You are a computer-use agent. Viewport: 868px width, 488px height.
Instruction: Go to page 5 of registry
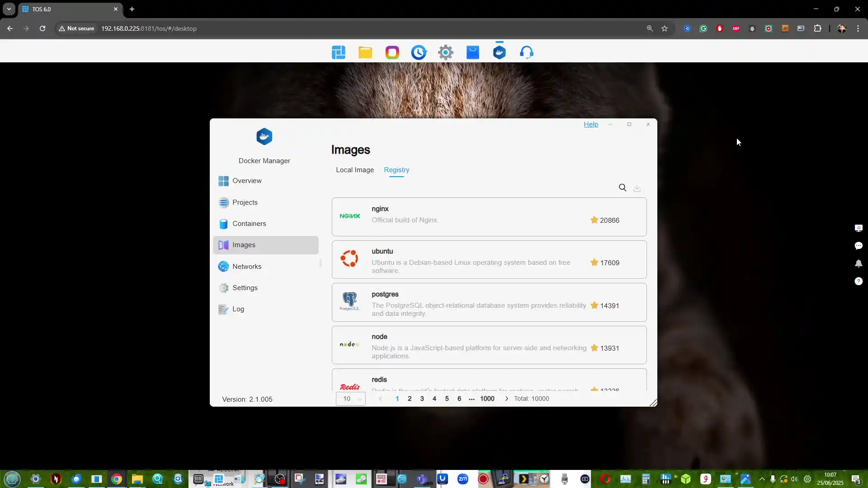[447, 399]
